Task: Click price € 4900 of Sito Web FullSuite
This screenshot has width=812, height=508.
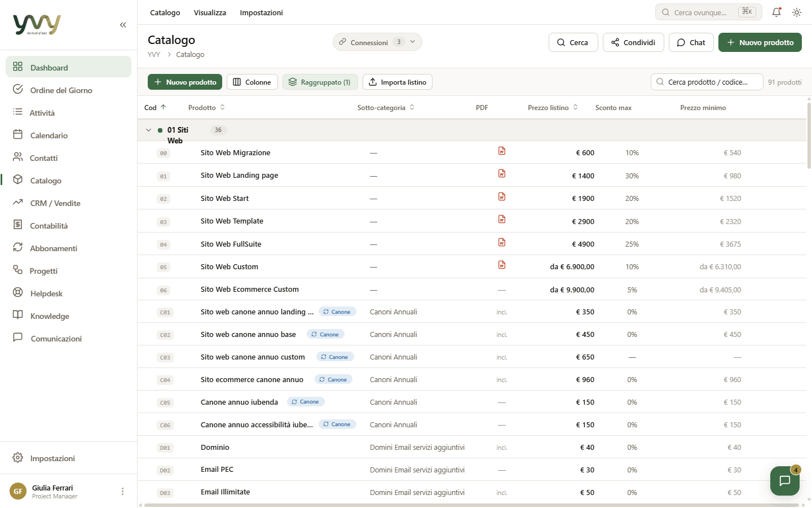Action: click(583, 244)
